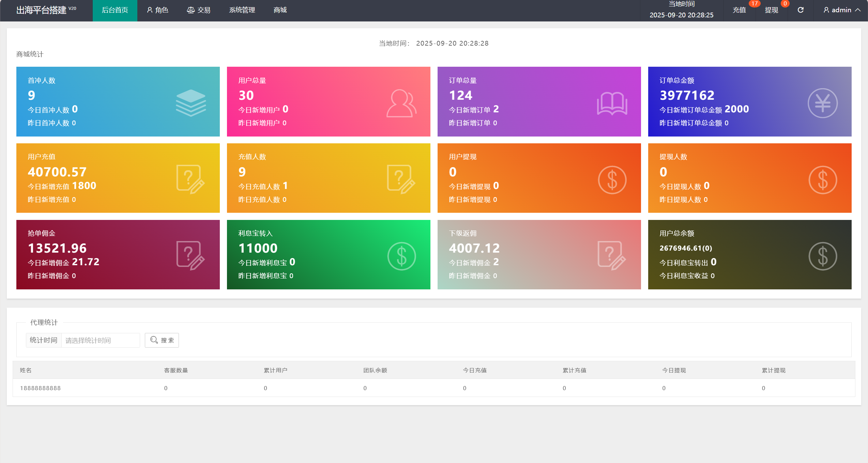Viewport: 868px width, 463px height.
Task: Click the edit note icon on 用户充值 card
Action: (x=191, y=179)
